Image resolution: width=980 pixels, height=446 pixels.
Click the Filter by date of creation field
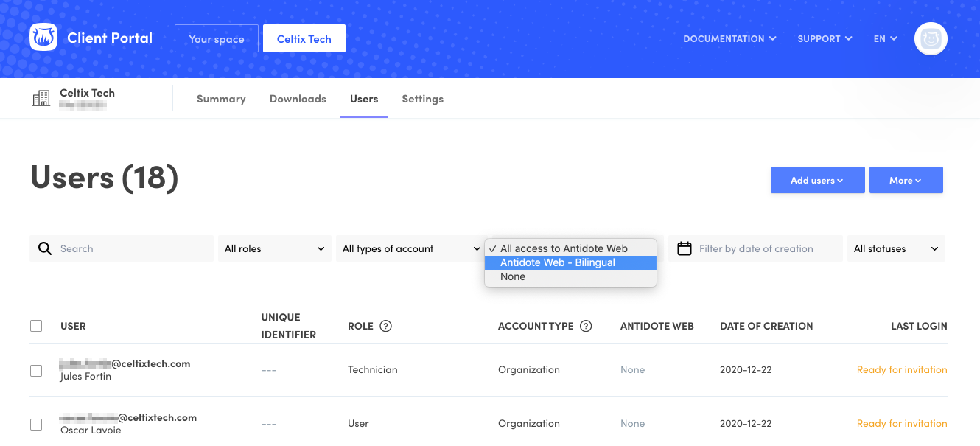[x=755, y=248]
